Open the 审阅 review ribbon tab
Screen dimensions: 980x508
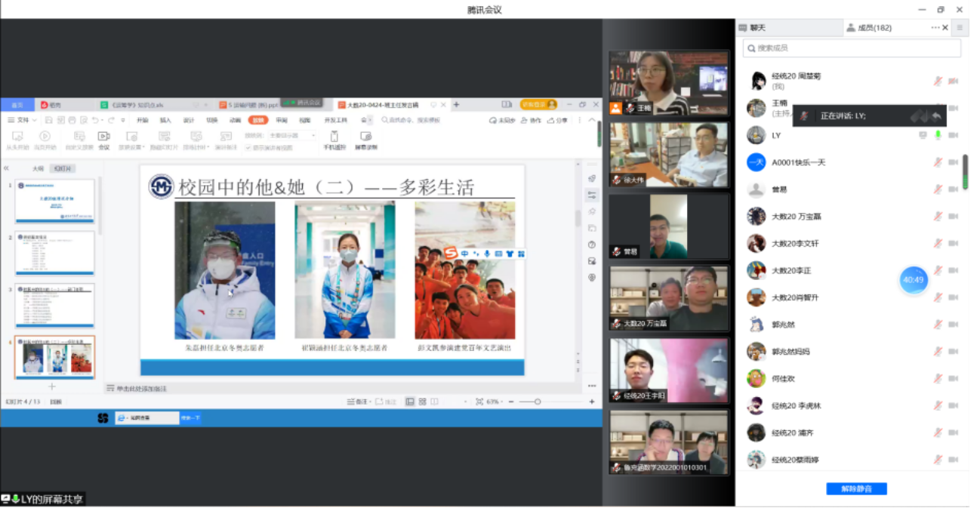(281, 120)
